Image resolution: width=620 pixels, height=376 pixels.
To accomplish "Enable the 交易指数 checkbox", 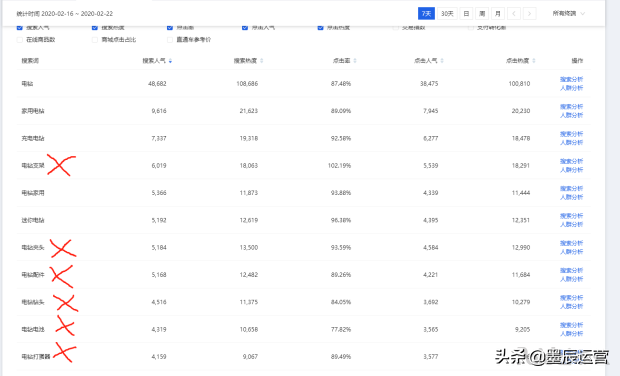I will point(395,27).
